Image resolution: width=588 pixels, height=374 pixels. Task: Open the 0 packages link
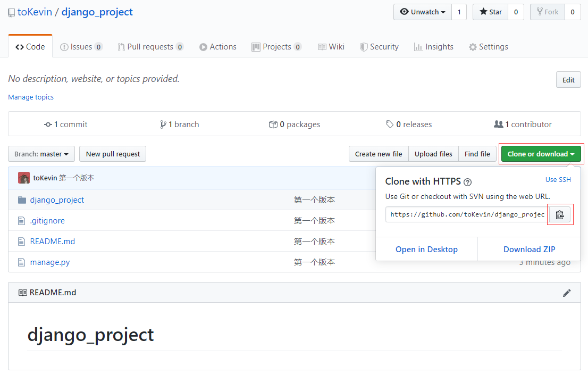[295, 124]
